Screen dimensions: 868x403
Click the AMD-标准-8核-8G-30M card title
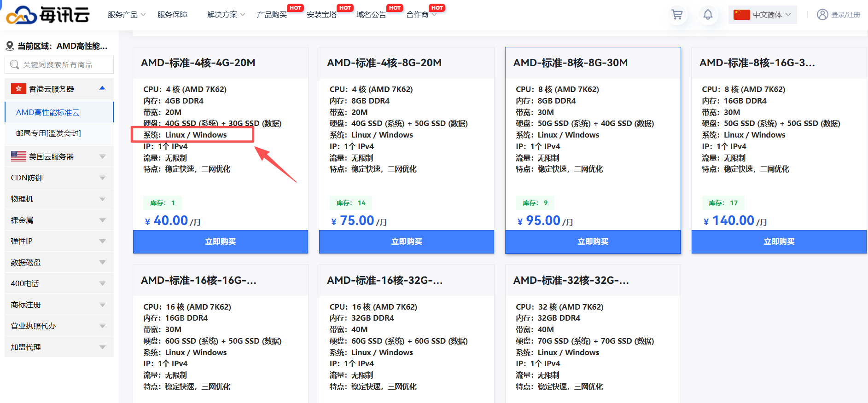(571, 63)
